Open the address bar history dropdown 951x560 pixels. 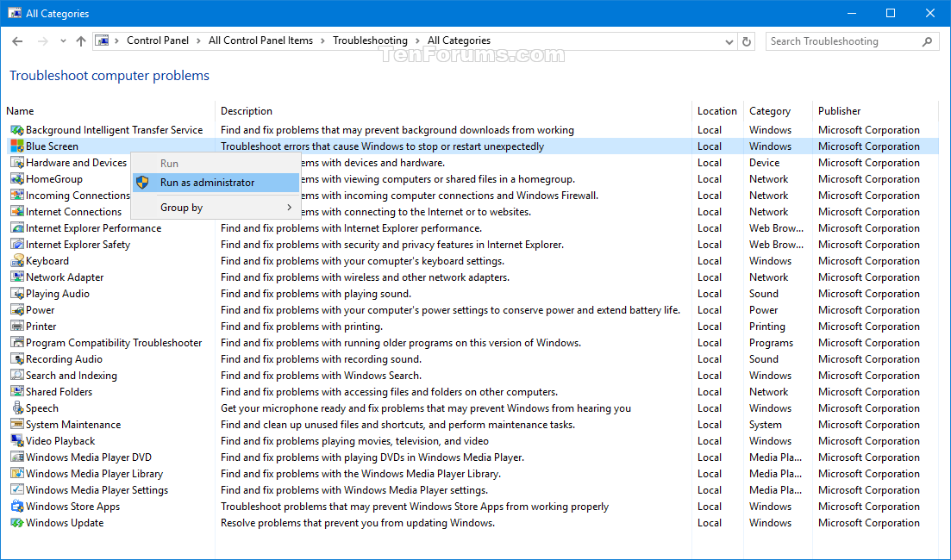click(x=729, y=41)
